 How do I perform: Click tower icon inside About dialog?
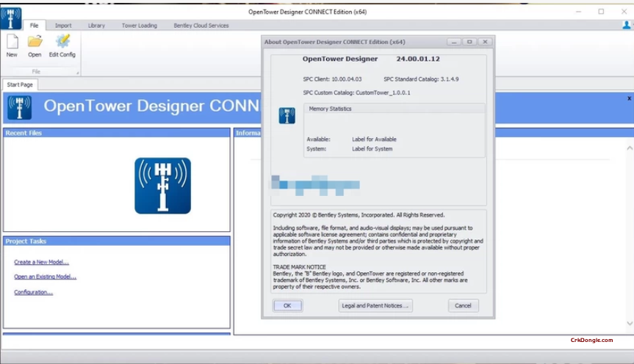(x=287, y=115)
